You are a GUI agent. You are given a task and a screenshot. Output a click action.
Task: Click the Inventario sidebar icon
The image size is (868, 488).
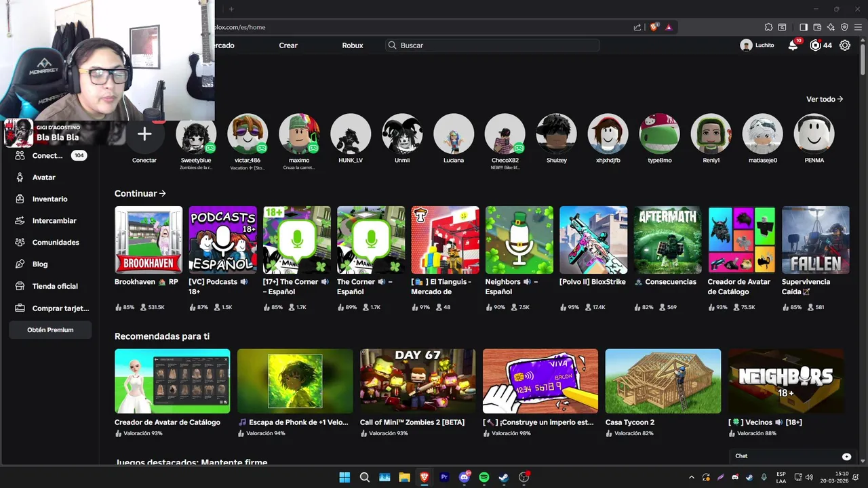click(19, 199)
